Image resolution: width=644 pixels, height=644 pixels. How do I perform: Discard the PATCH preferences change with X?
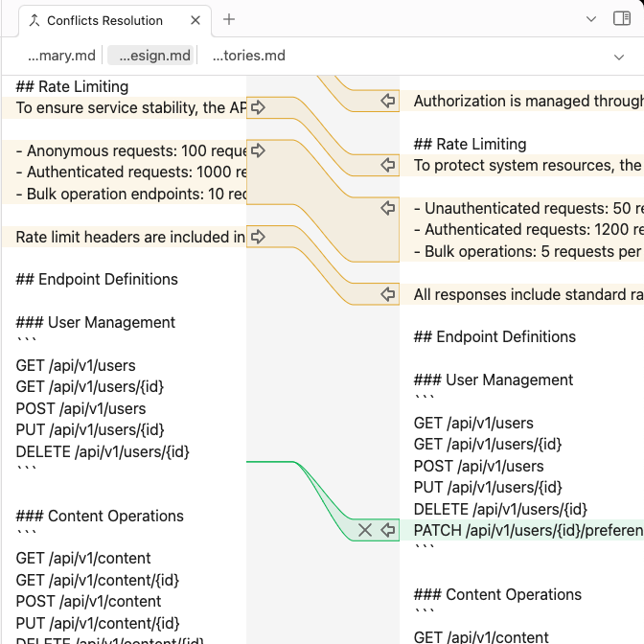coord(365,530)
